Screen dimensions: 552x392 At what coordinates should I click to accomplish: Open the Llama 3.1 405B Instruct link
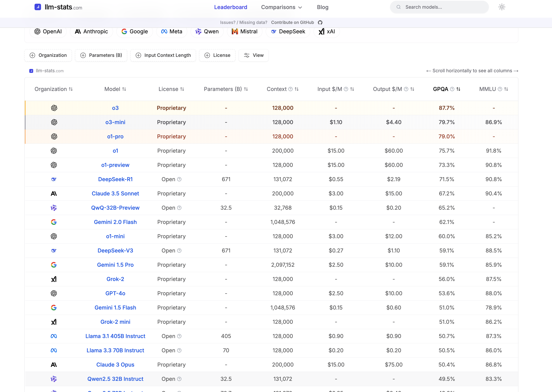click(115, 336)
